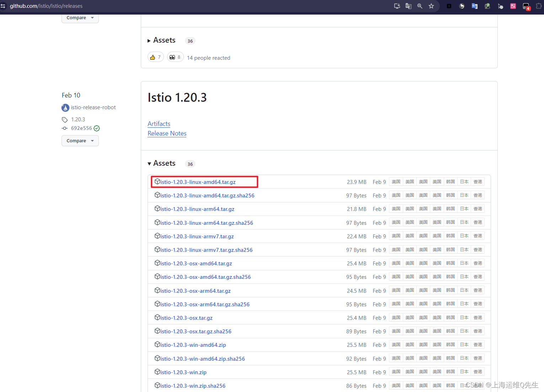This screenshot has height=392, width=544.
Task: Download istio-1.20.3-linux-armv7.tar.gz.sha256
Action: 207,250
